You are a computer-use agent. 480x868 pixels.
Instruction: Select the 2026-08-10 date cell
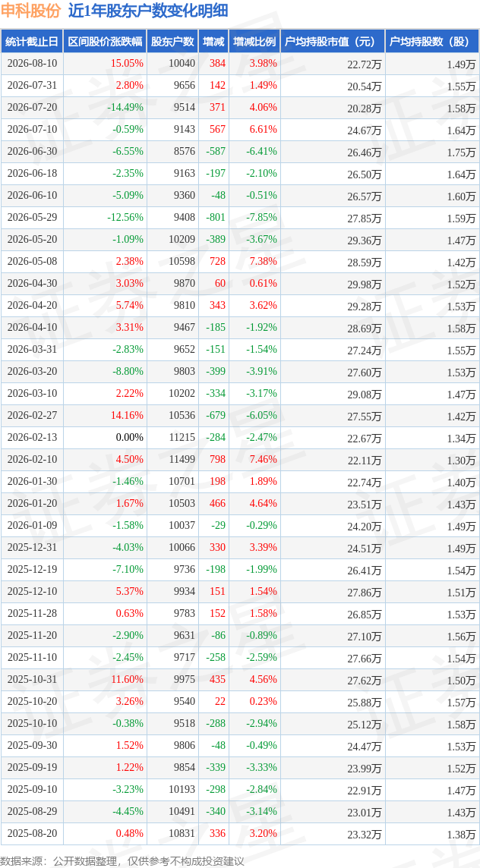(32, 64)
